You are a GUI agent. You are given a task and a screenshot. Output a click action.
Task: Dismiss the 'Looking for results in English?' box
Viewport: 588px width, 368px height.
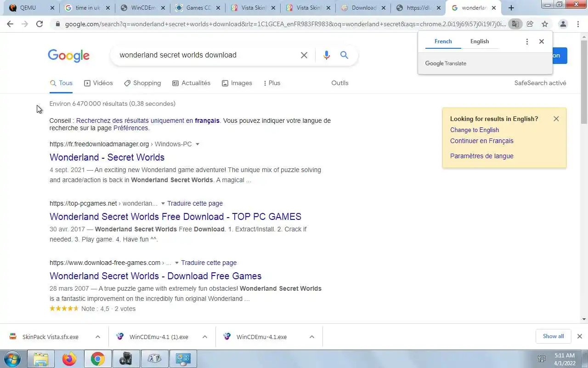(556, 119)
